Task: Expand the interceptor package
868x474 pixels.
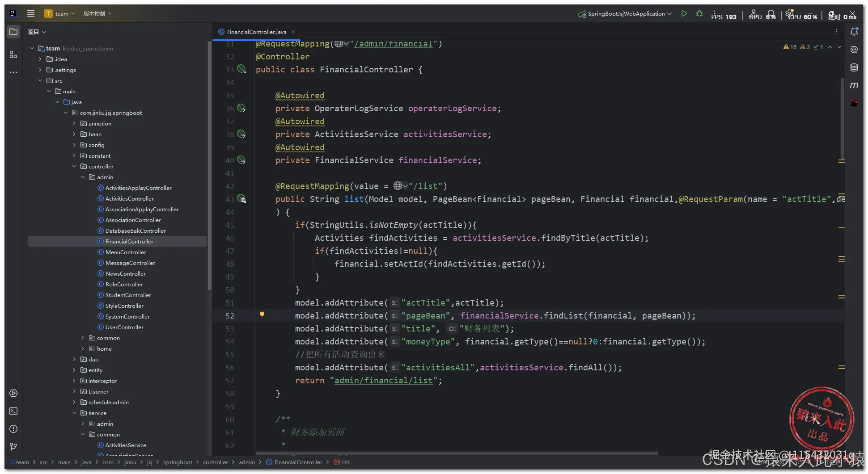Action: click(x=74, y=381)
